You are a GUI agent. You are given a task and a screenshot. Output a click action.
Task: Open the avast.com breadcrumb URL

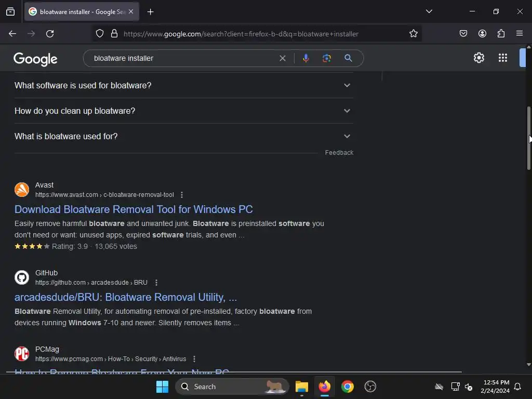point(104,195)
